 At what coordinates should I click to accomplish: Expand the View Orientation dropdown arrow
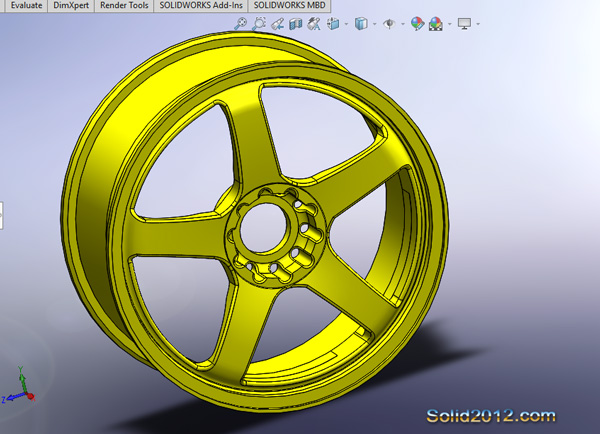pos(346,24)
